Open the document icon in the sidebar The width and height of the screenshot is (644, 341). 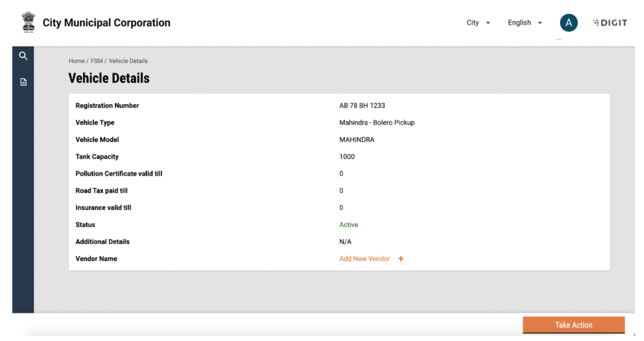click(x=23, y=82)
